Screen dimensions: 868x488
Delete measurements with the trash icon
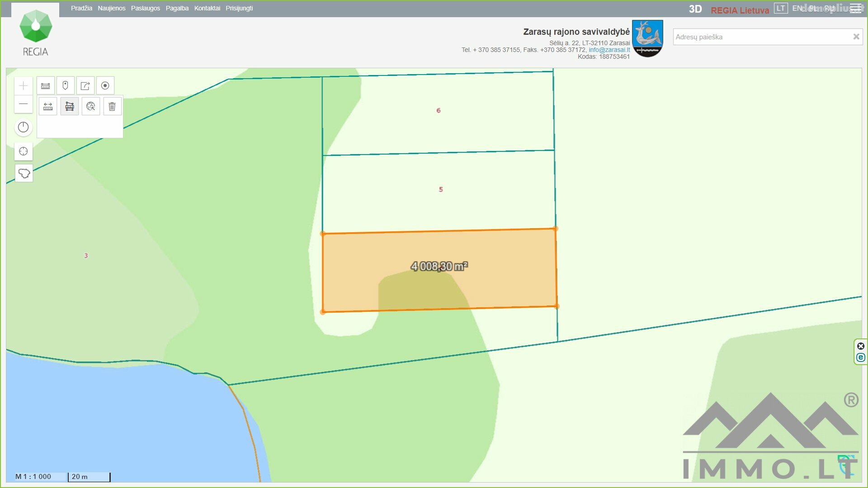point(112,107)
